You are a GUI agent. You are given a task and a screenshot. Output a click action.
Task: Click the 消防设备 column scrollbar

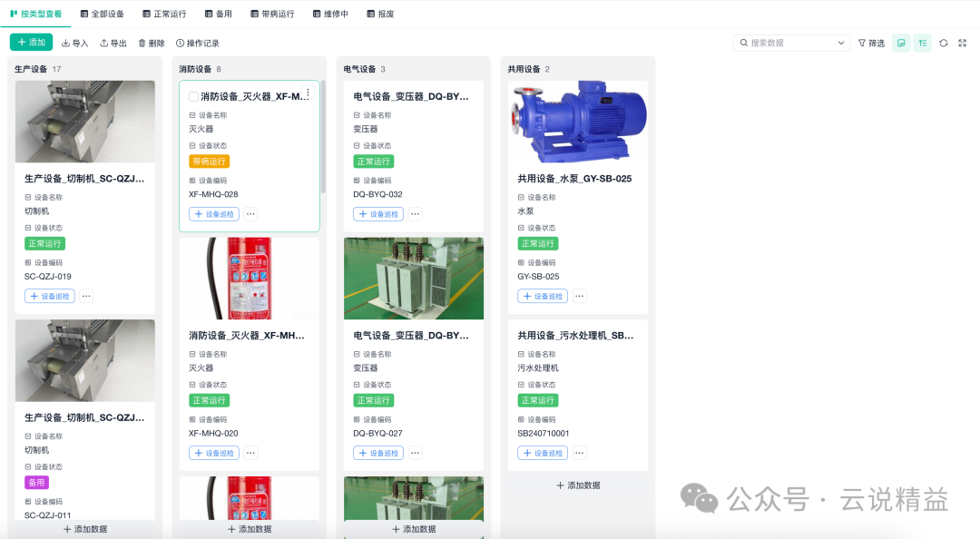coord(323,136)
